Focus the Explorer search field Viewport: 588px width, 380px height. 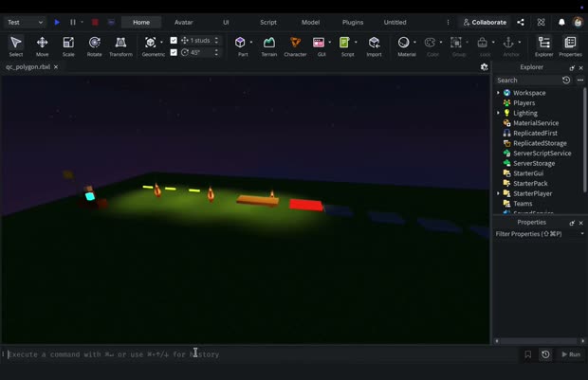pyautogui.click(x=527, y=80)
